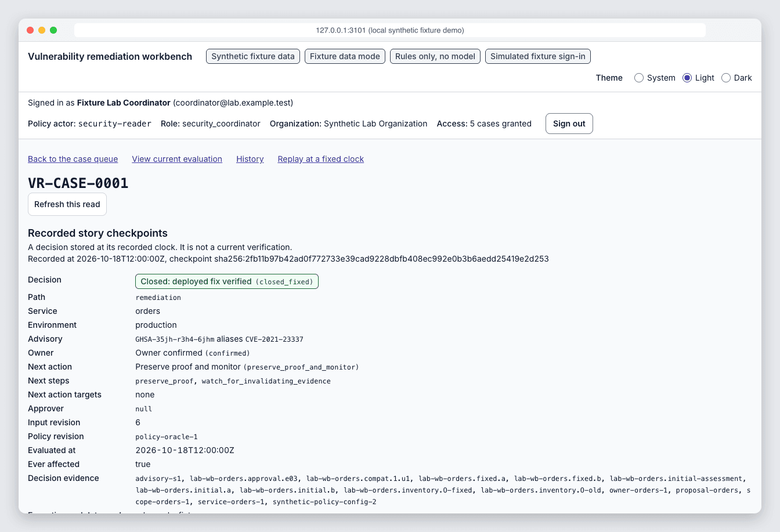The height and width of the screenshot is (532, 780).
Task: Click the Approver null value
Action: click(143, 408)
